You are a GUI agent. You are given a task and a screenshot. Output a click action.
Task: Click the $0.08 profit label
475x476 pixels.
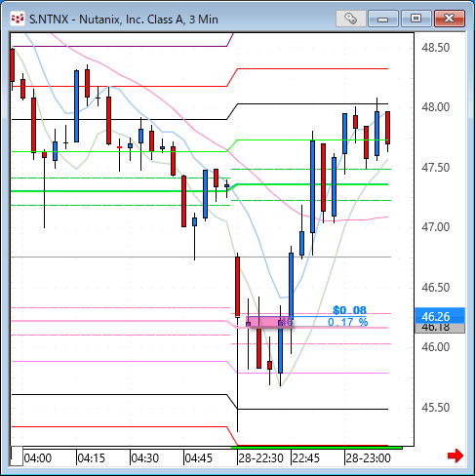pos(349,310)
